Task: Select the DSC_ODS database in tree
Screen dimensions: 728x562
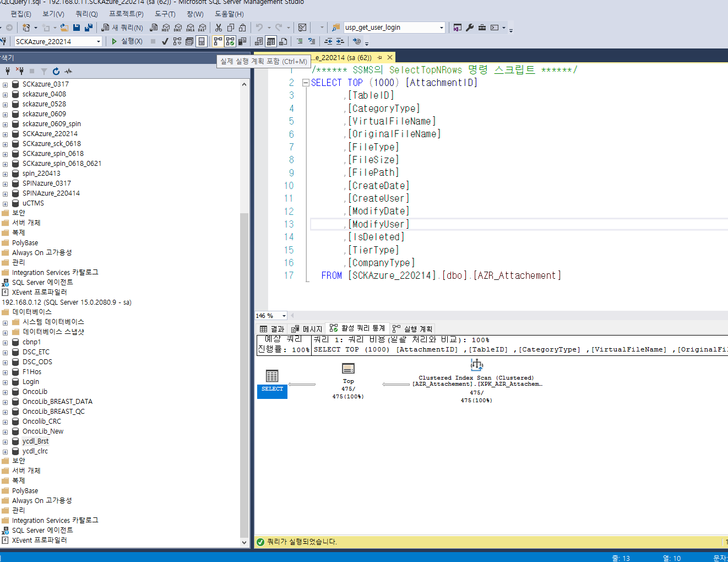Action: pos(37,362)
